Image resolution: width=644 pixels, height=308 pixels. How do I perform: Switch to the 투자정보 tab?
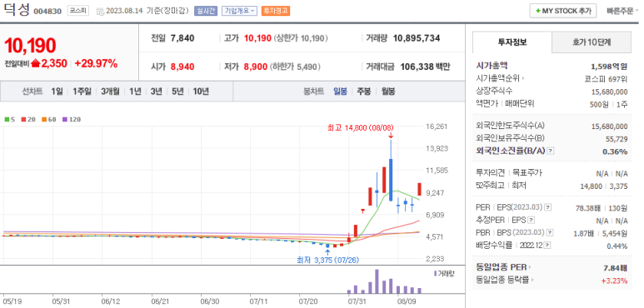(512, 42)
